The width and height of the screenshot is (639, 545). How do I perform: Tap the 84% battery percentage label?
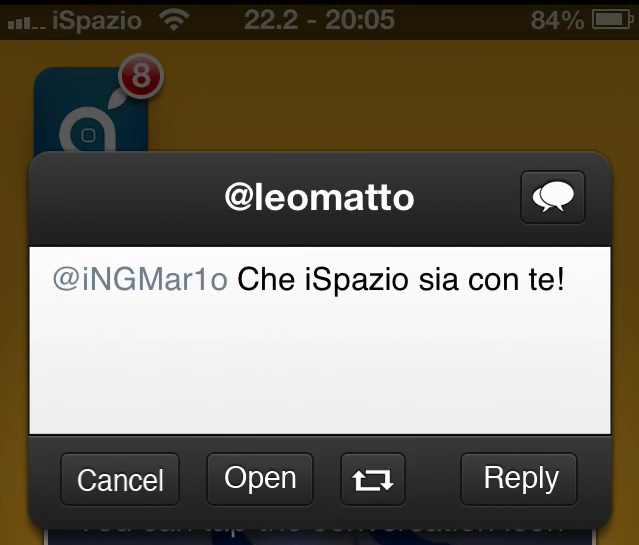(557, 19)
